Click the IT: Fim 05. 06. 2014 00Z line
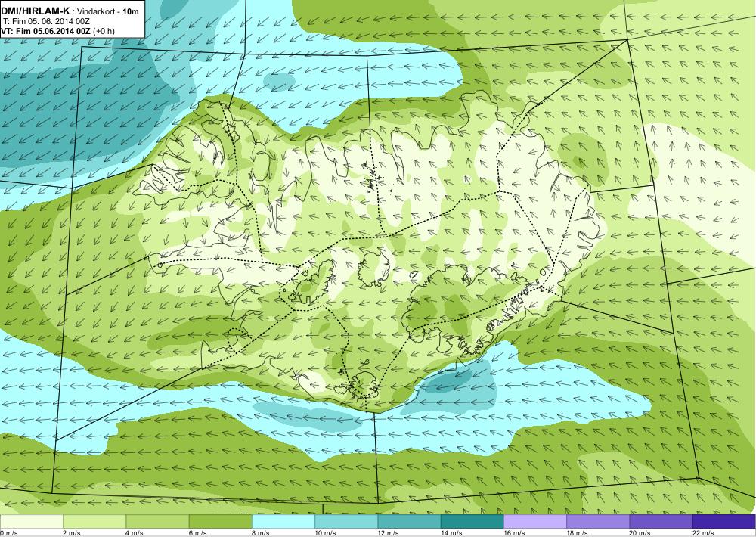 coord(45,21)
